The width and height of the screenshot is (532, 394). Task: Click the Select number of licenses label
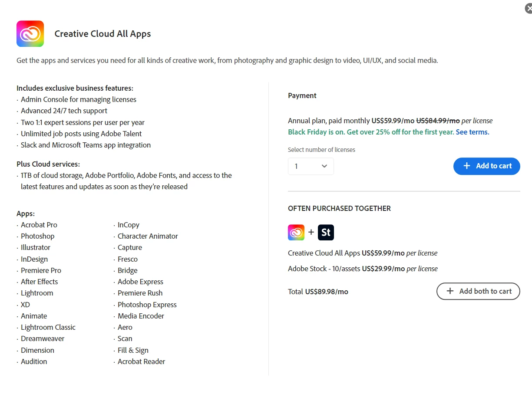[321, 150]
